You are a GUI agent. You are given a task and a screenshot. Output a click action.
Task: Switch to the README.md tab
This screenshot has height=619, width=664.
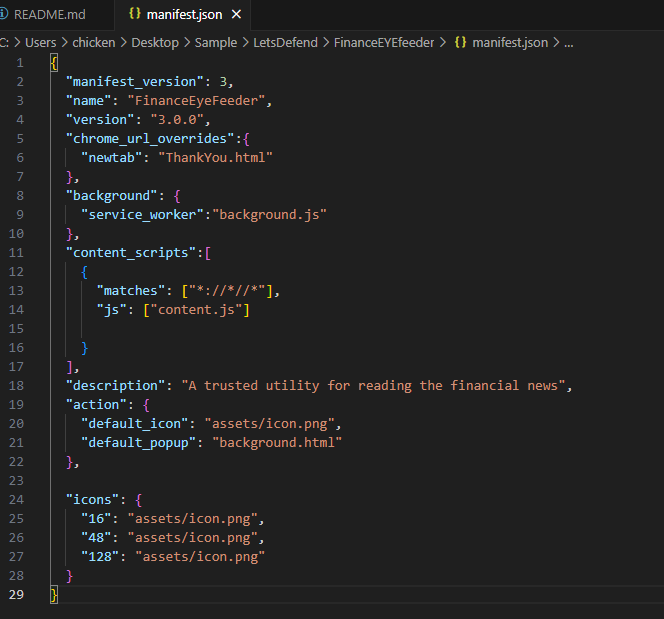[48, 15]
